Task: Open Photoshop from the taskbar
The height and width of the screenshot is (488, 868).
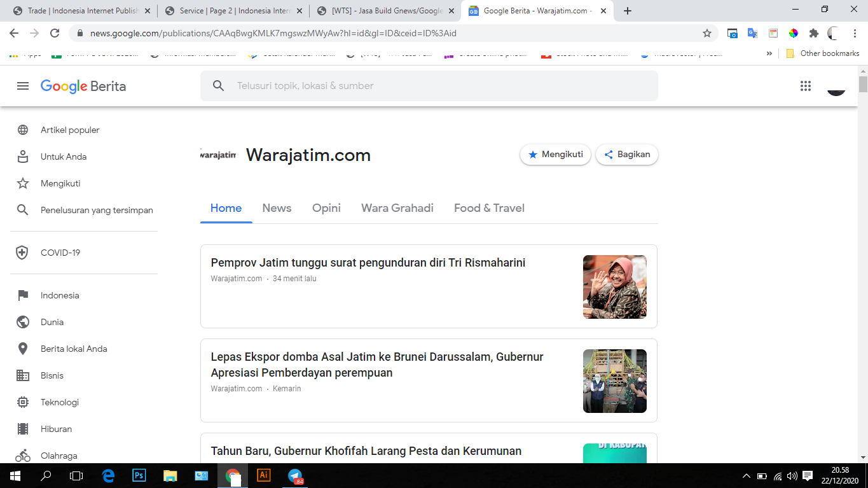Action: tap(139, 475)
